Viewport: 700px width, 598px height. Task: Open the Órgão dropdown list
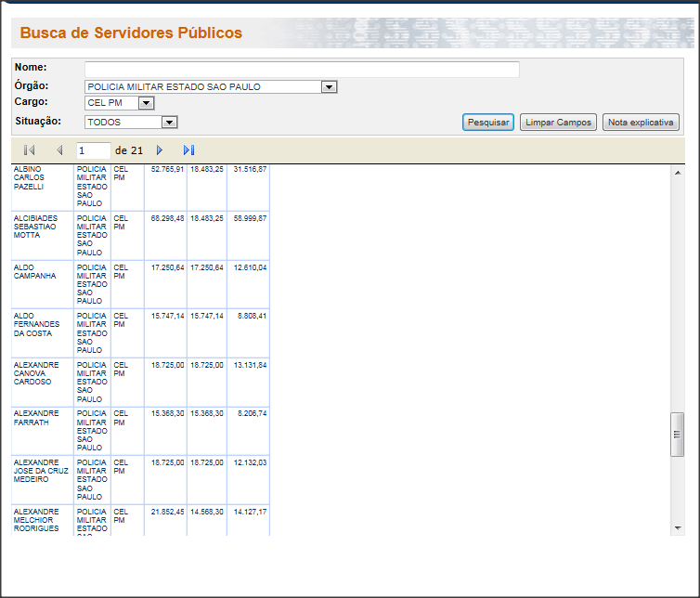(328, 87)
